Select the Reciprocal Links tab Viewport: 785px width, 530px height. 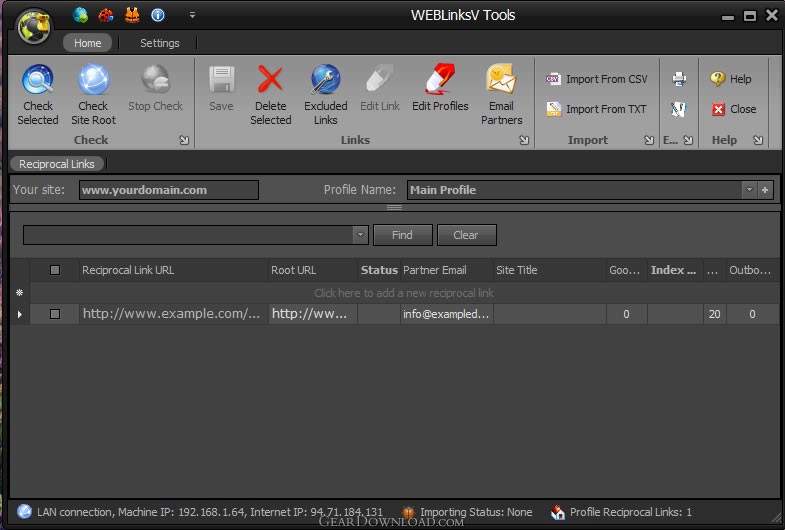coord(57,164)
